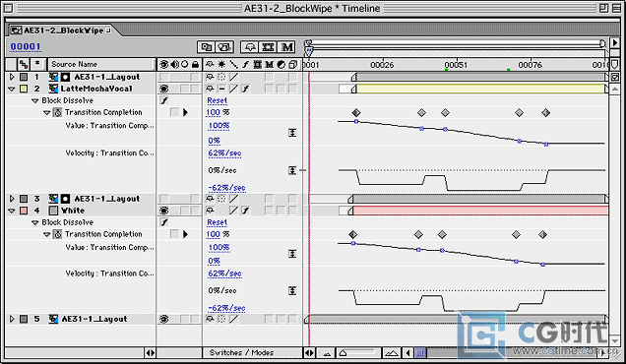This screenshot has width=626, height=364.
Task: Toggle layer effects switch on White layer
Action: [x=245, y=211]
